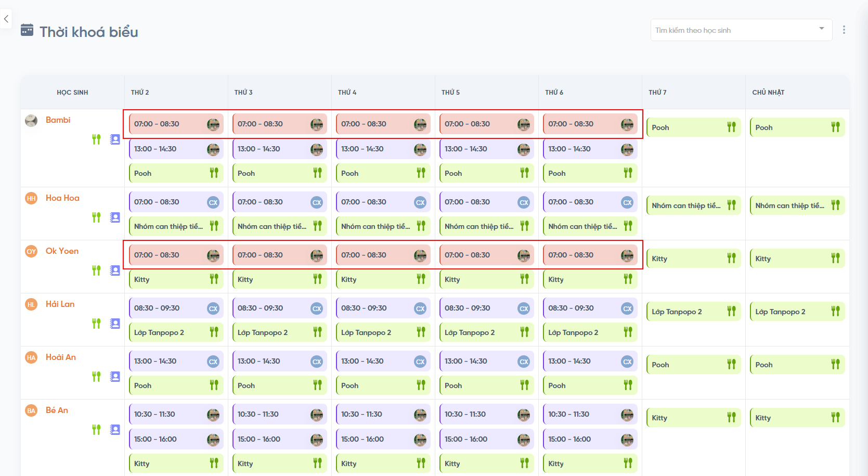The image size is (868, 476).
Task: Click Bambi's fork and knife meal icon
Action: 96,139
